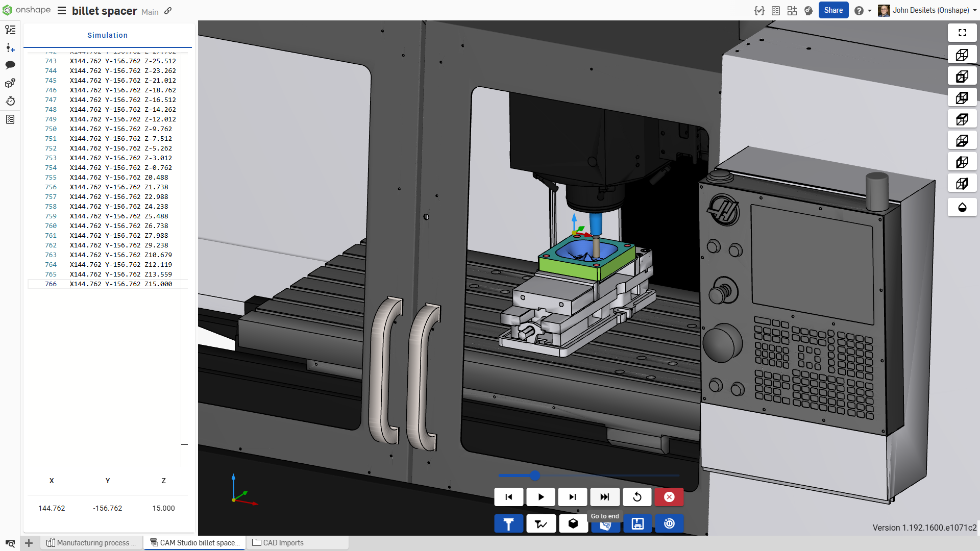Image resolution: width=980 pixels, height=551 pixels.
Task: Click the Share button
Action: point(833,10)
